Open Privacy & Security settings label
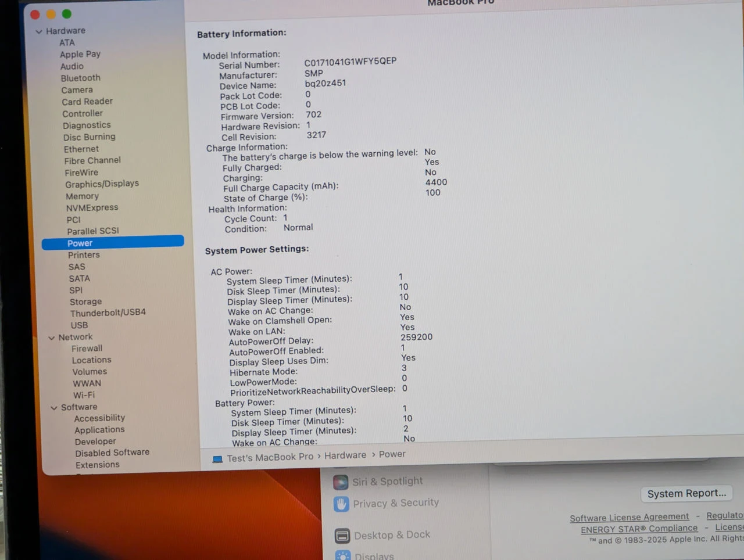This screenshot has width=744, height=560. [x=396, y=502]
